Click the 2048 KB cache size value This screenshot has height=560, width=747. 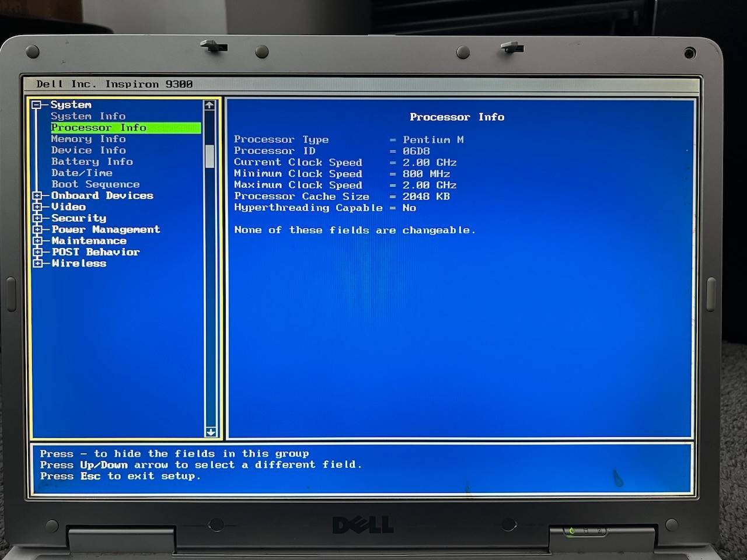[x=426, y=197]
